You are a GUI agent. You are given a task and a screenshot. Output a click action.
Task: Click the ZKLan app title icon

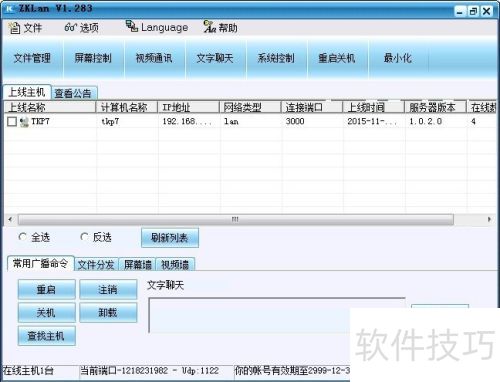coord(9,8)
